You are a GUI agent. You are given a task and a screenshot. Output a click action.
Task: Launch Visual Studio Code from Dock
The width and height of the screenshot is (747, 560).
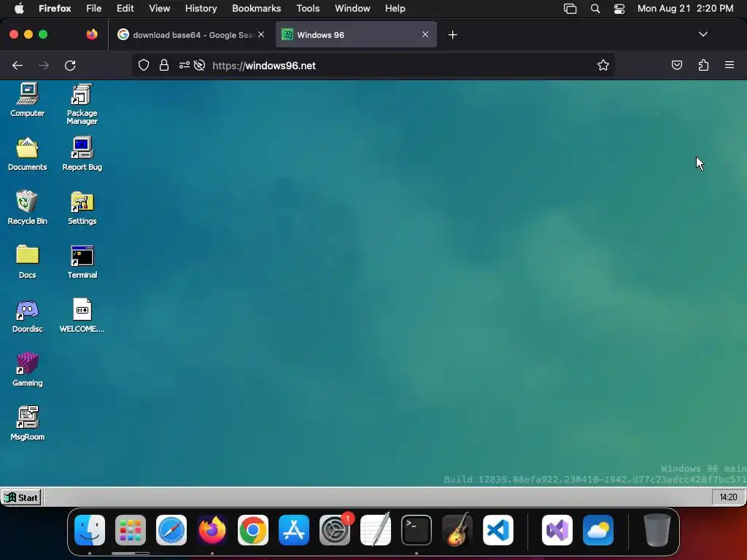498,530
